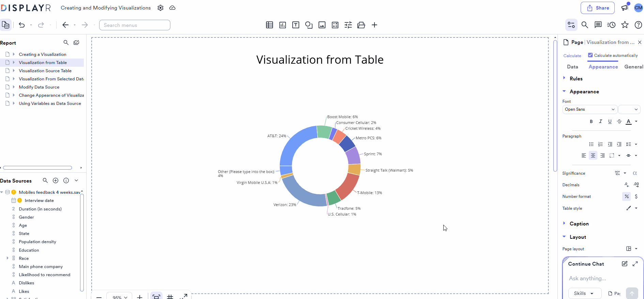The height and width of the screenshot is (299, 644).
Task: Toggle center paragraph alignment
Action: point(593,155)
